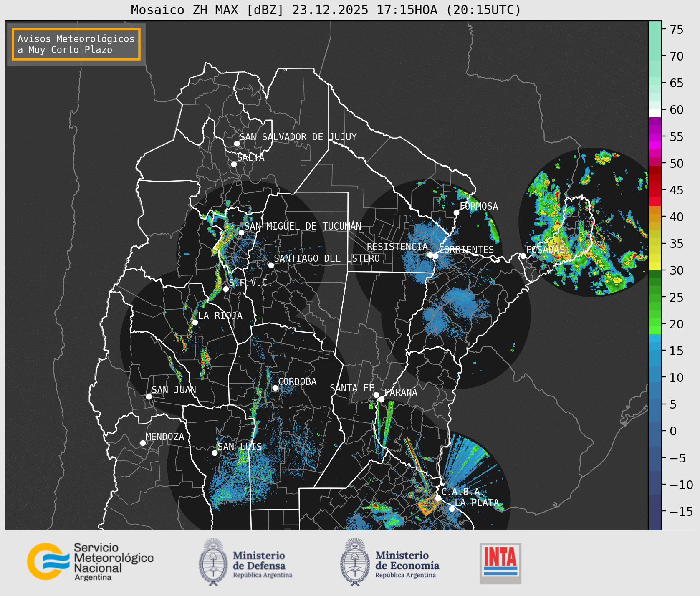Click the 75 dBZ colorbar label
700x596 pixels.
[677, 30]
